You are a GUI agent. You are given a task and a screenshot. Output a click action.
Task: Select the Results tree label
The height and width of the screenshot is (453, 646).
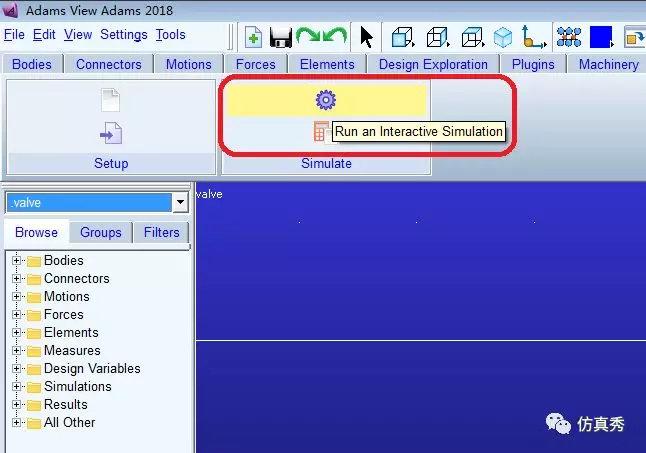pos(66,404)
